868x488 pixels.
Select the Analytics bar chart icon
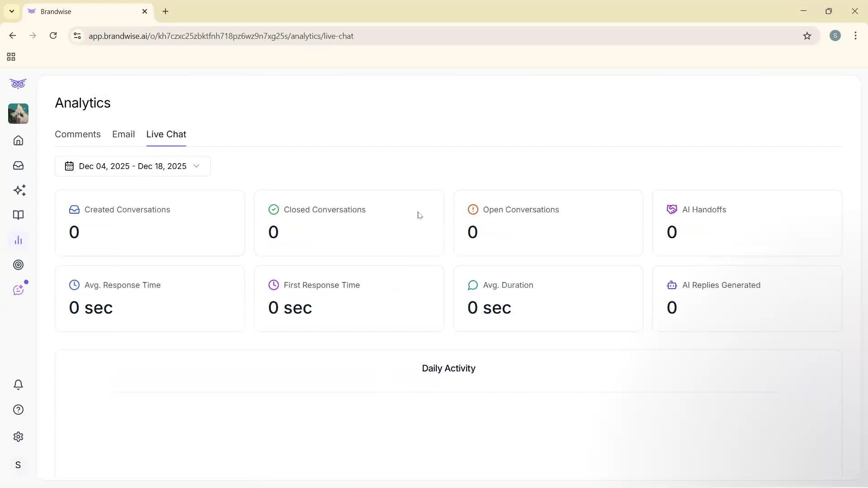click(x=18, y=240)
